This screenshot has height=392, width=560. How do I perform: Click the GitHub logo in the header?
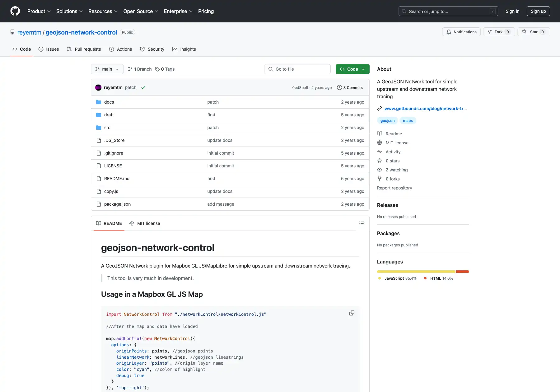15,11
